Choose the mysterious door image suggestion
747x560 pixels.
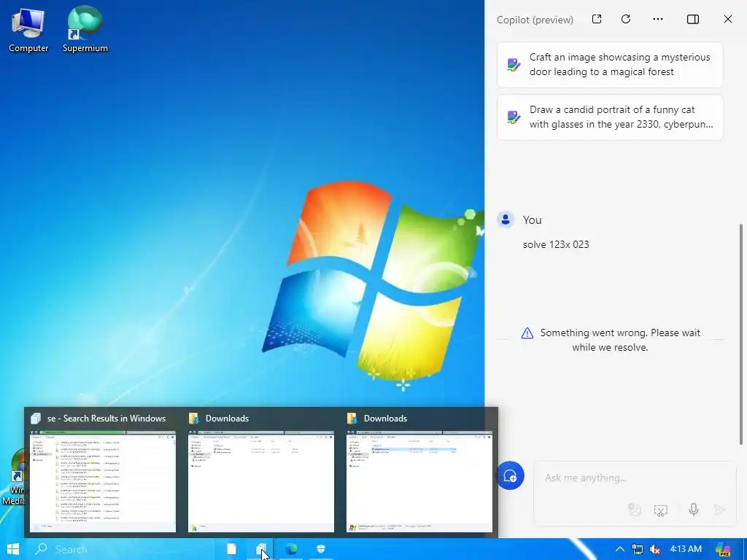point(610,65)
